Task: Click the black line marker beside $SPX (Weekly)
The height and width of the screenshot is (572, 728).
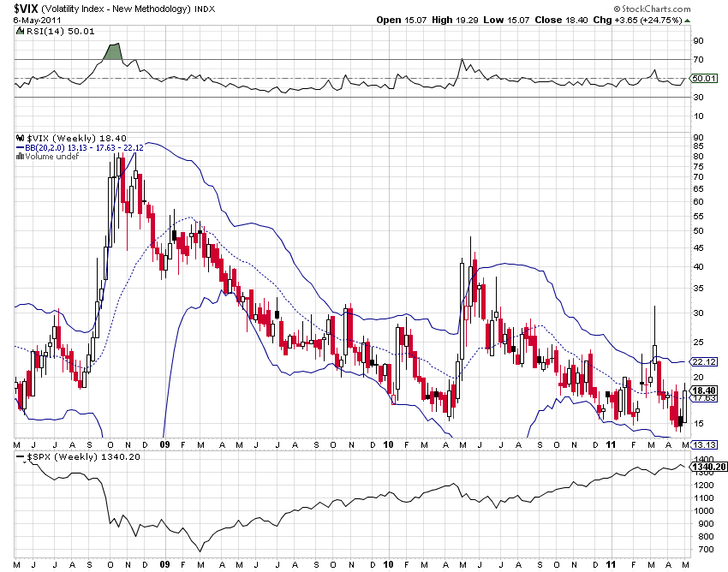Action: point(21,458)
